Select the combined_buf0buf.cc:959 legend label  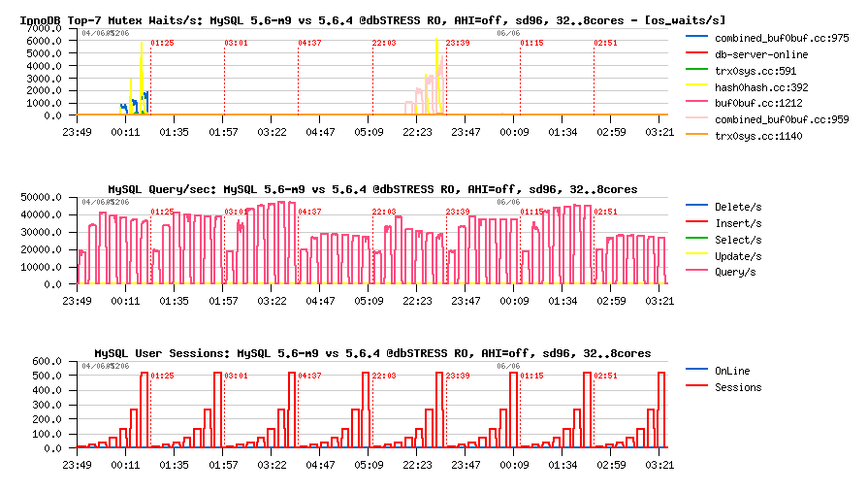tap(782, 119)
